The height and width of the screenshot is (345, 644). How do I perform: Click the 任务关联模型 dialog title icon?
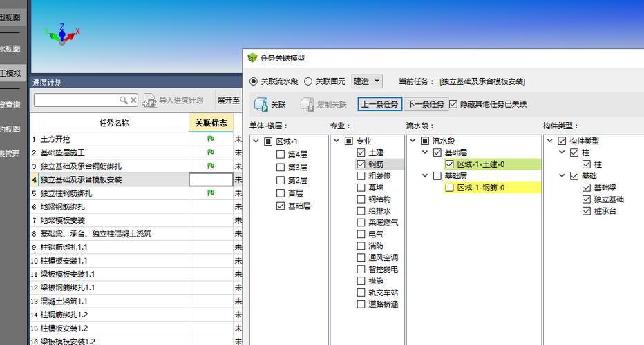click(253, 58)
